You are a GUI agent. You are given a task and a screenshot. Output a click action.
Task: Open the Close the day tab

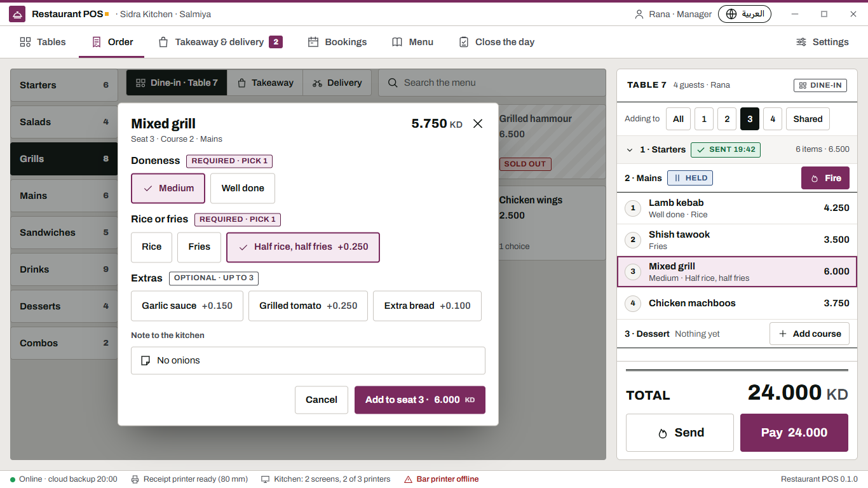(496, 42)
